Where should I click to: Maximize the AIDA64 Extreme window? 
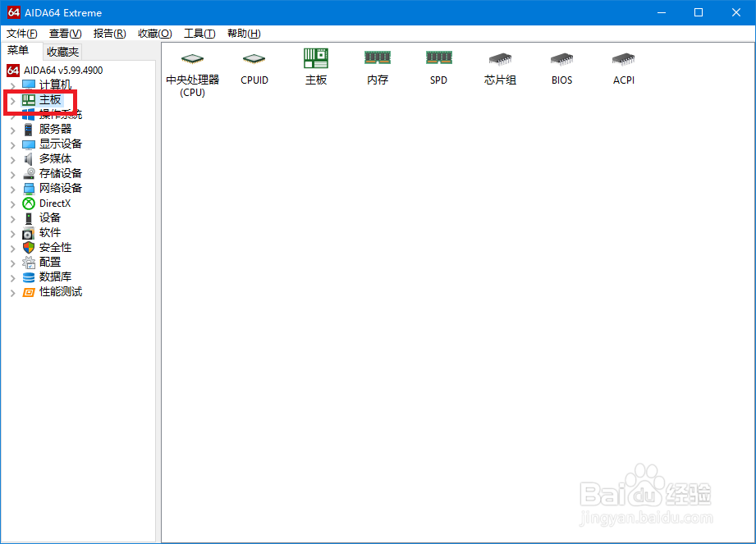(x=699, y=12)
